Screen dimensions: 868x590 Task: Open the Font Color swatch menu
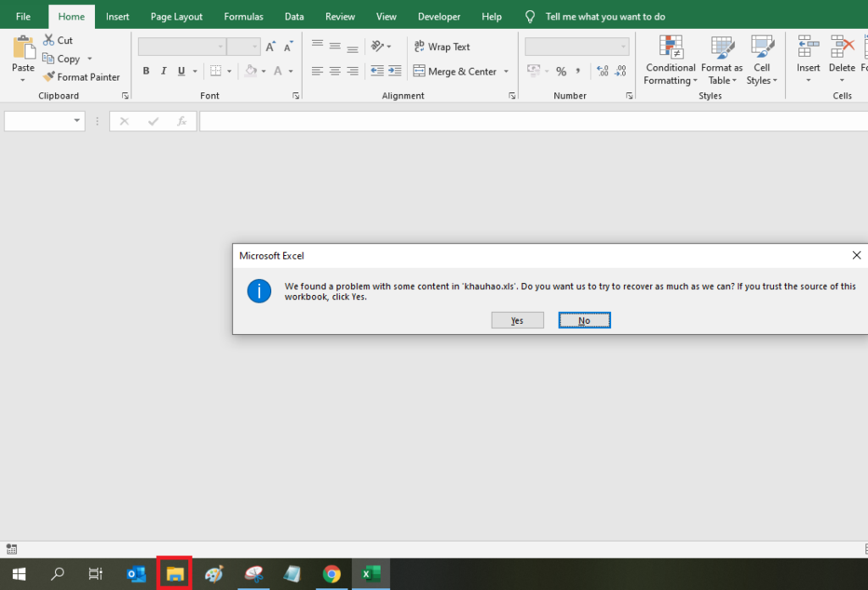(292, 71)
